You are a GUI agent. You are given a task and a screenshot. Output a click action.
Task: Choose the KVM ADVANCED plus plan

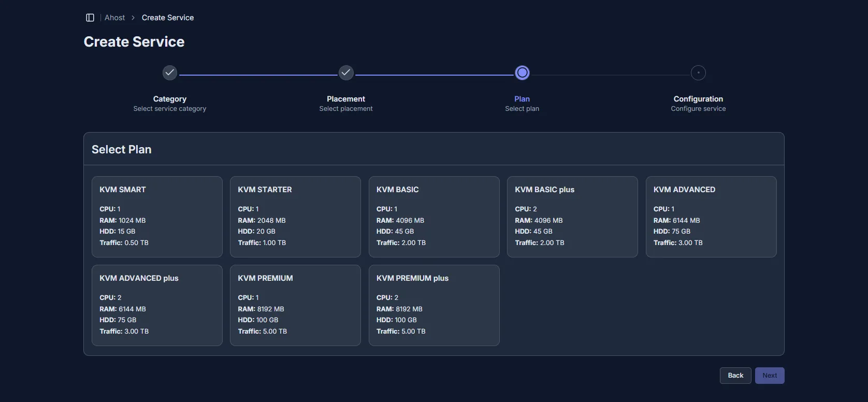point(157,305)
